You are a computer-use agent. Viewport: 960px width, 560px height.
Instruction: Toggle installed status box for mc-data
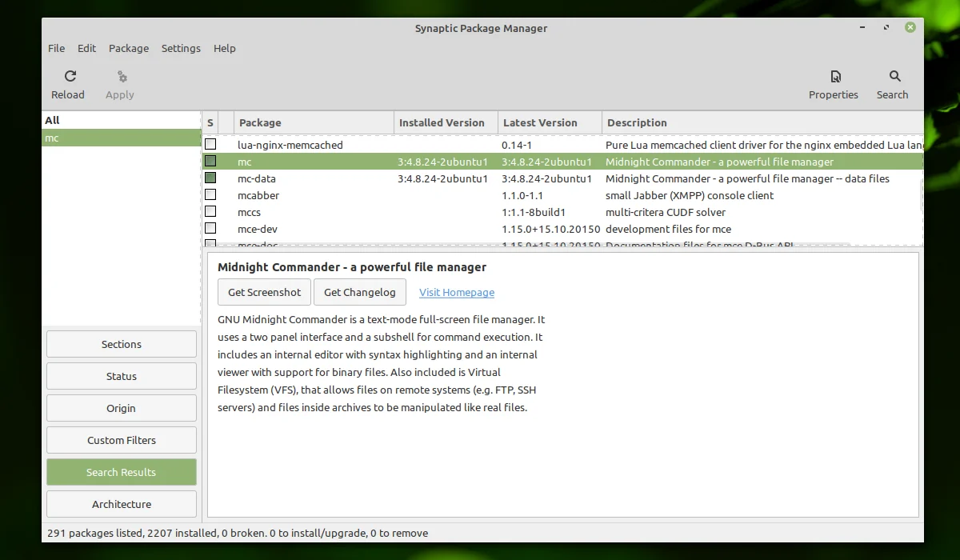click(210, 178)
